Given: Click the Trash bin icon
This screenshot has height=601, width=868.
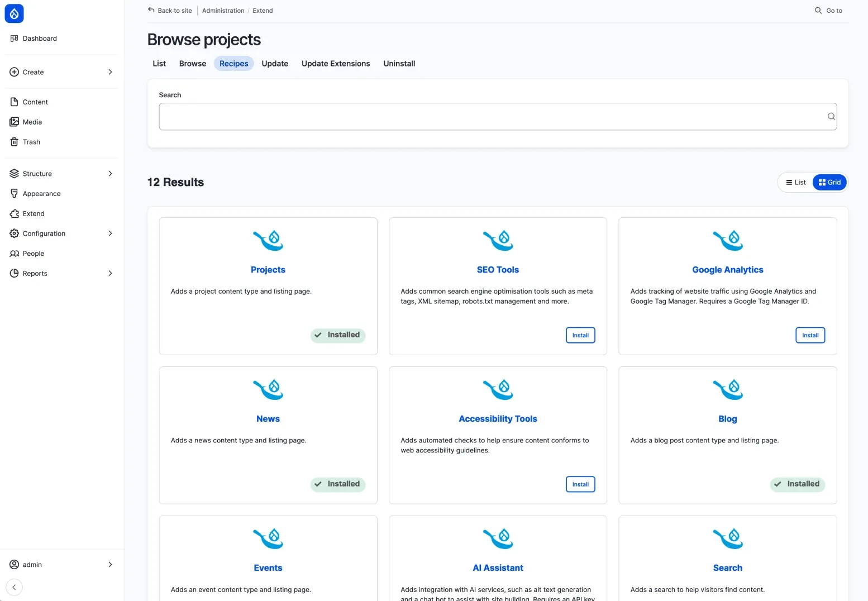Looking at the screenshot, I should [15, 142].
